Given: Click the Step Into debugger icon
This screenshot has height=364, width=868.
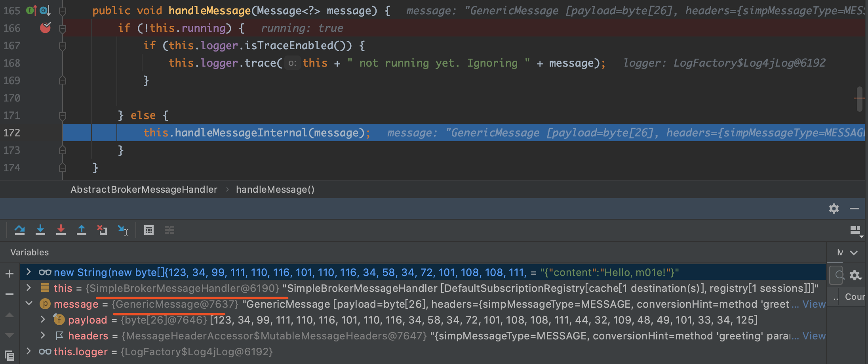Looking at the screenshot, I should (40, 230).
